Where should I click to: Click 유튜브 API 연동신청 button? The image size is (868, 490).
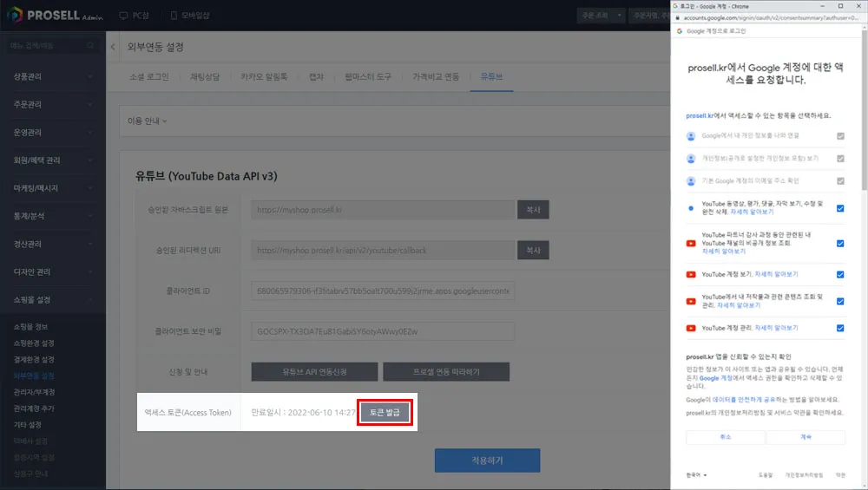click(314, 372)
